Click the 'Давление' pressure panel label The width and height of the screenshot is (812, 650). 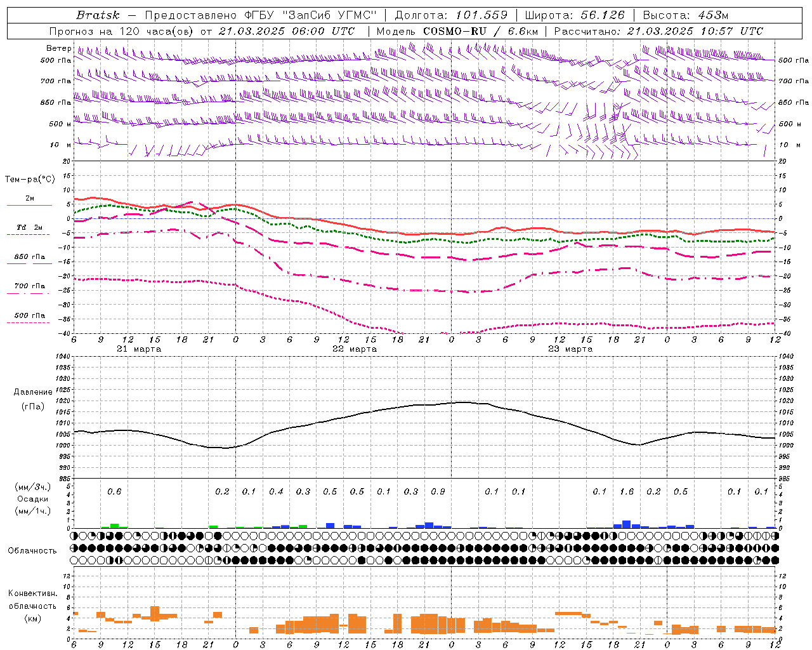(x=33, y=392)
